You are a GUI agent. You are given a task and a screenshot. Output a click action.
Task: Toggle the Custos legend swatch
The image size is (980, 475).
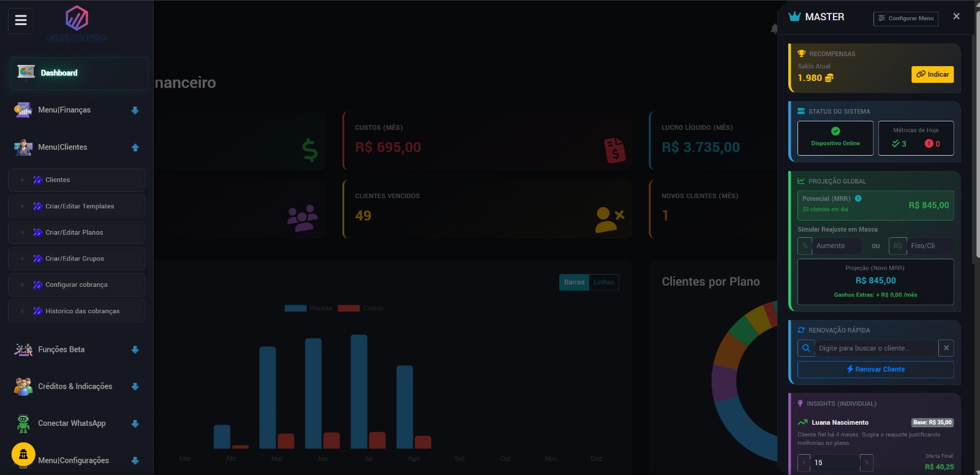click(349, 308)
